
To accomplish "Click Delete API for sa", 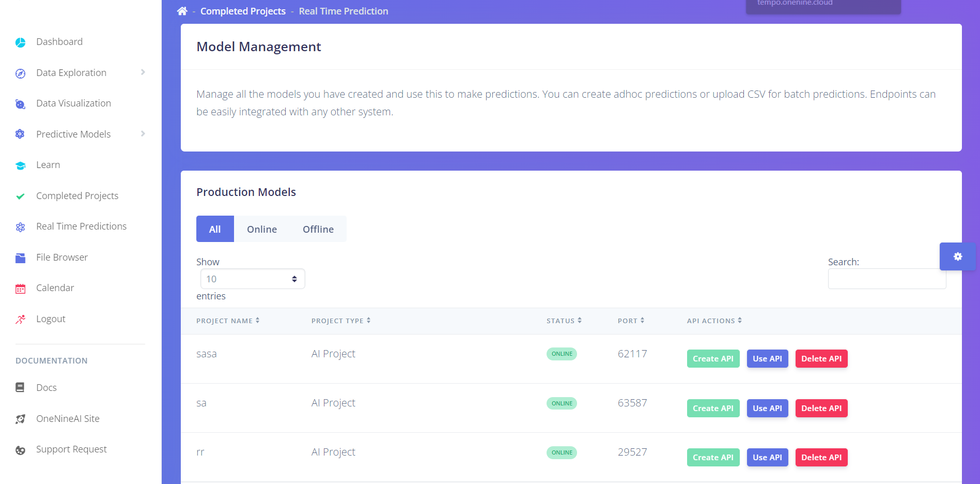I will (821, 409).
